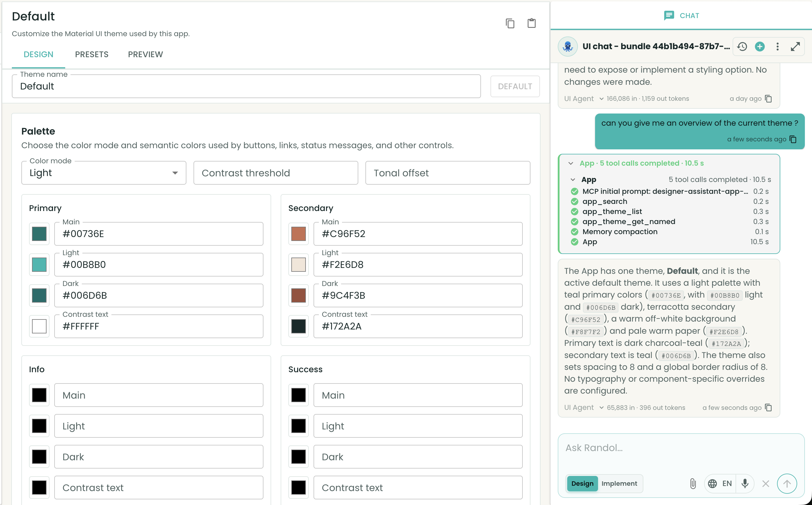Expand UI Agent token details for 65,883 in
The width and height of the screenshot is (812, 505).
[x=601, y=407]
